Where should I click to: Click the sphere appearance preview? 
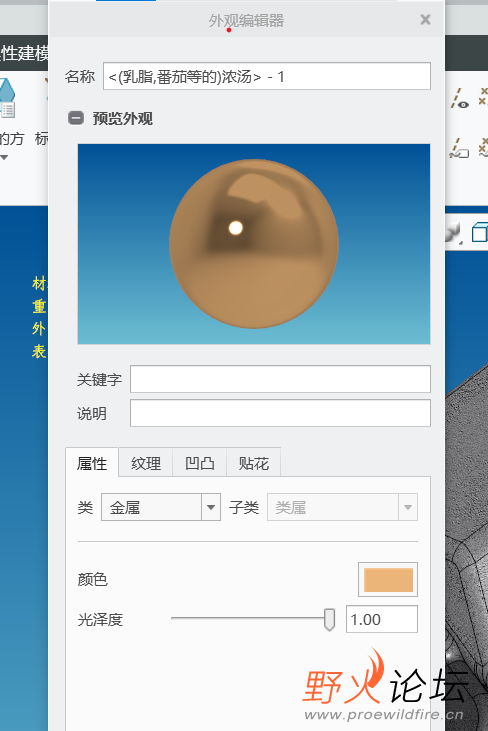(x=254, y=244)
